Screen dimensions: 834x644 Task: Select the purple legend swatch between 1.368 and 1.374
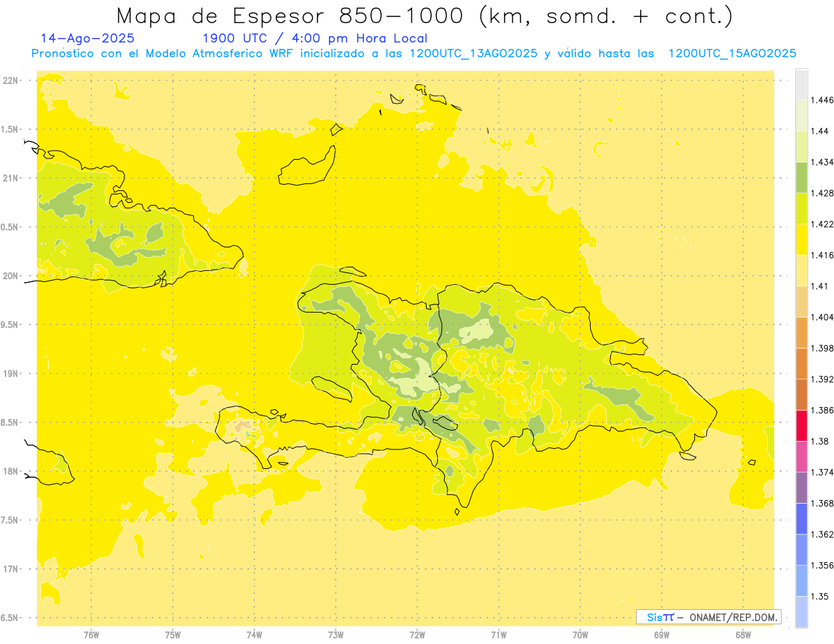tap(801, 488)
